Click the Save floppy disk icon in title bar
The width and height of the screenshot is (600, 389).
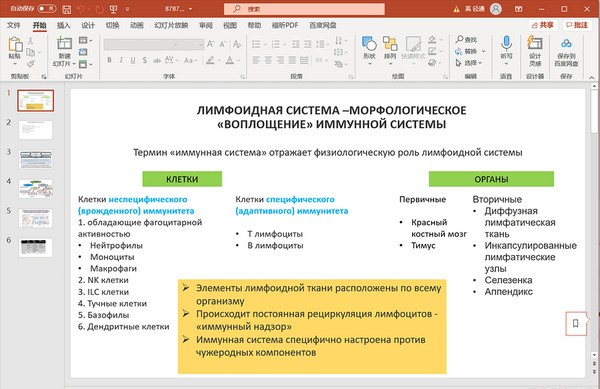pyautogui.click(x=67, y=9)
